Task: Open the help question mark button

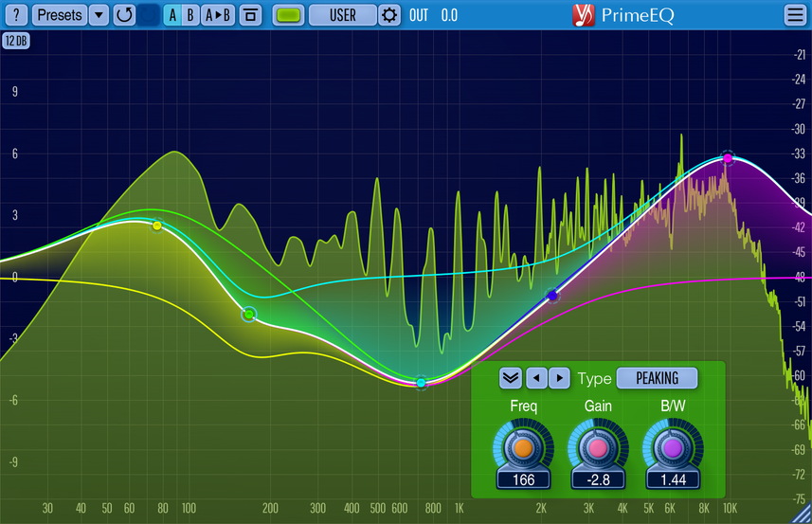Action: (16, 15)
